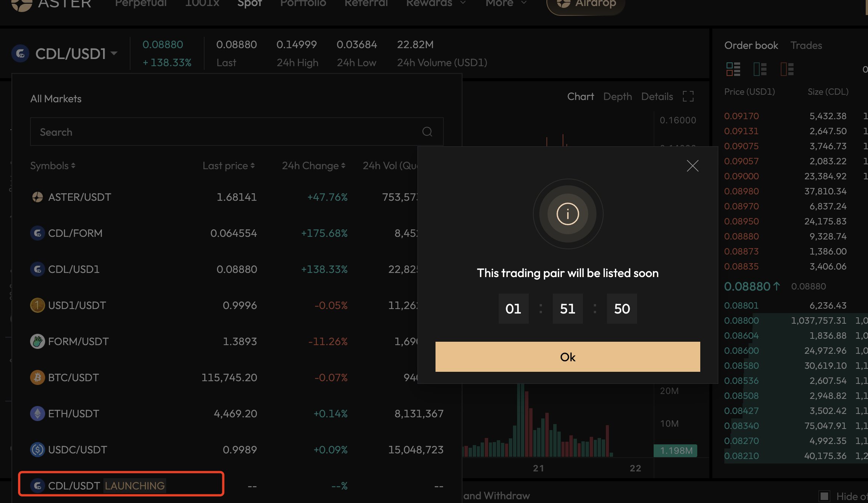The width and height of the screenshot is (868, 503).
Task: Sort markets by the Symbols column
Action: 53,166
